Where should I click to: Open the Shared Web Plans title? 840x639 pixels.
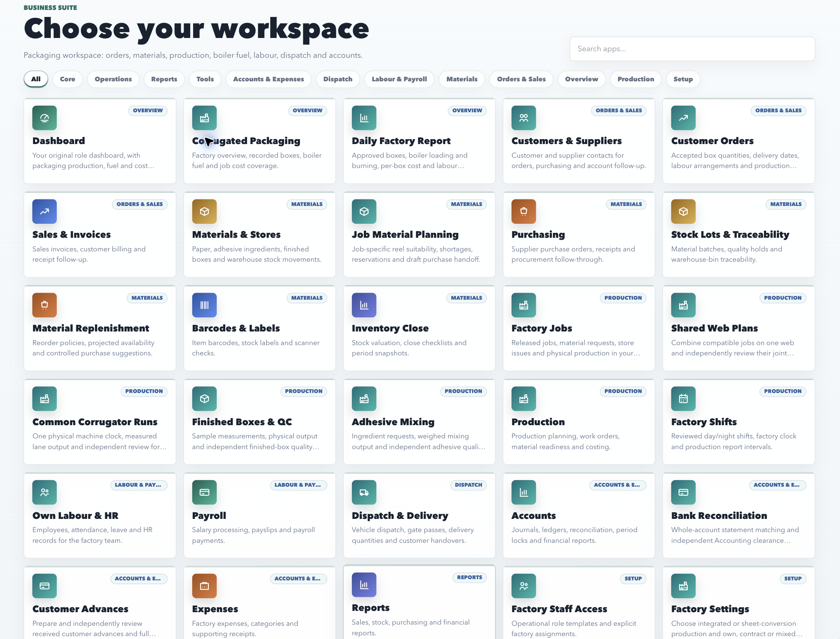click(x=715, y=328)
